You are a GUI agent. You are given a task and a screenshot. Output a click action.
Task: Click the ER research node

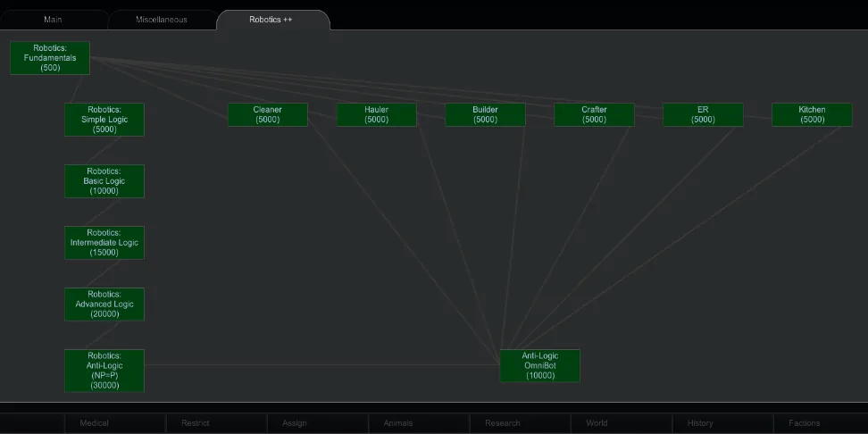(703, 114)
